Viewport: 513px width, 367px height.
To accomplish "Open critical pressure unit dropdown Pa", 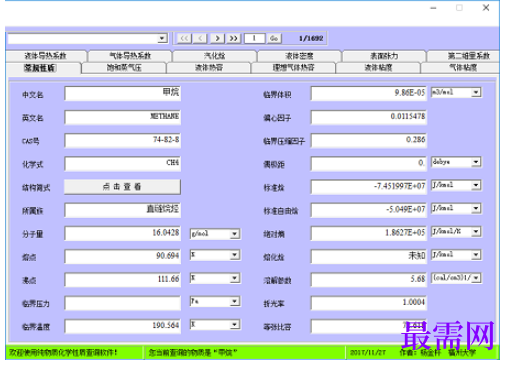I will [215, 302].
